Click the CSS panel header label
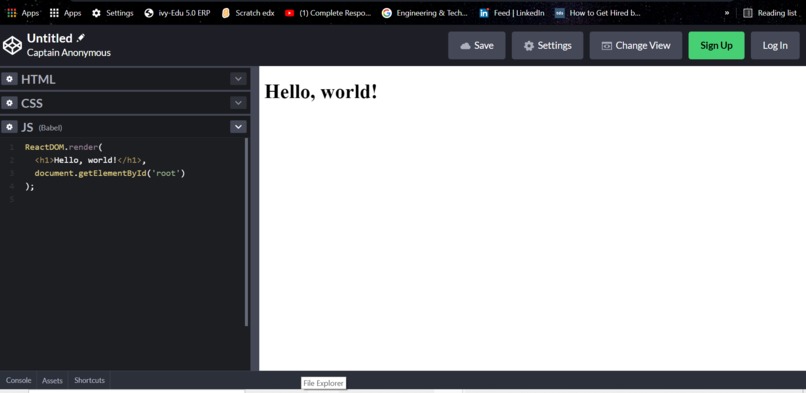Image resolution: width=806 pixels, height=393 pixels. coord(32,103)
